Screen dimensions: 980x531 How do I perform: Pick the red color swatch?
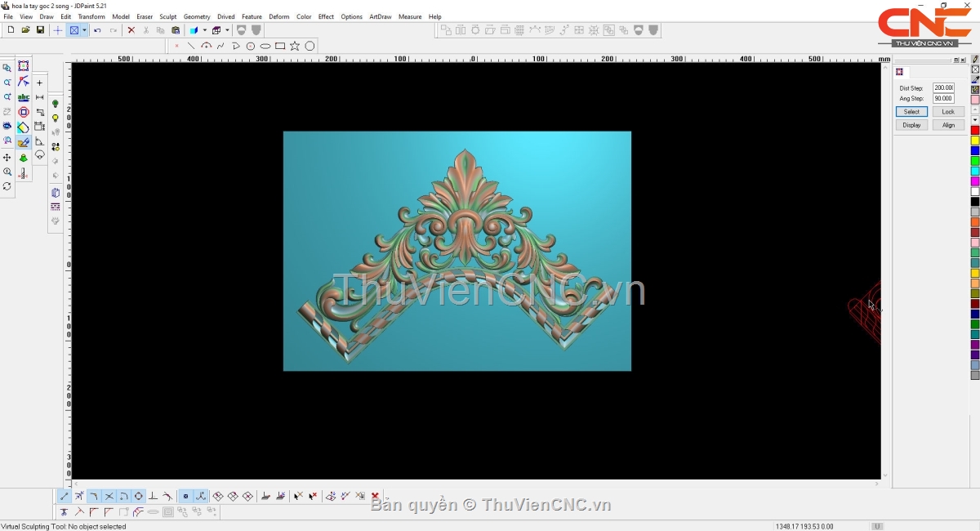(974, 131)
